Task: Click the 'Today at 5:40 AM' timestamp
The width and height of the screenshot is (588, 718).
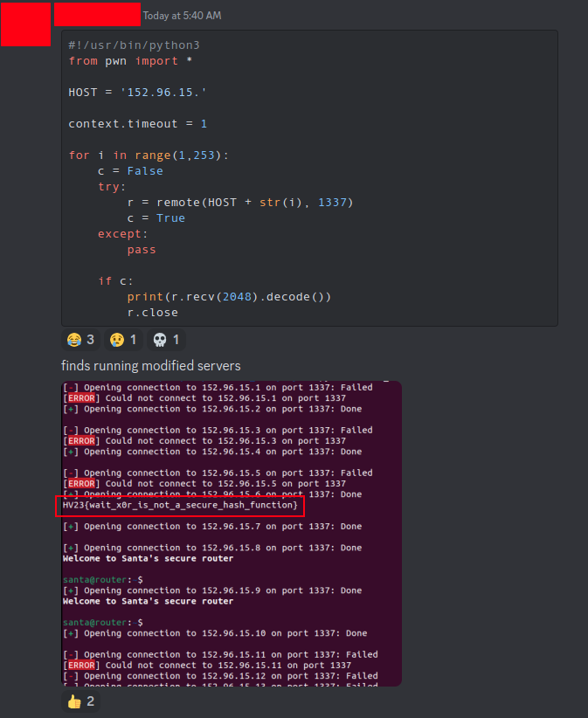Action: [182, 16]
